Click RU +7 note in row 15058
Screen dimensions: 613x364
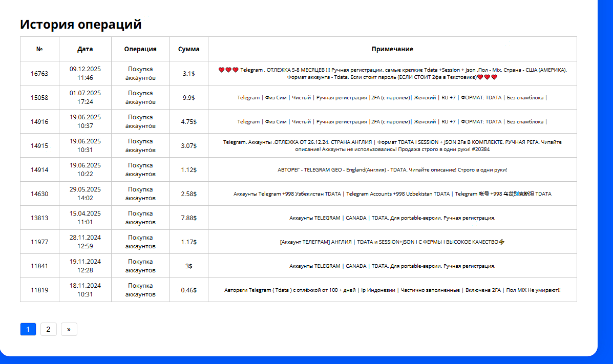[x=392, y=97]
